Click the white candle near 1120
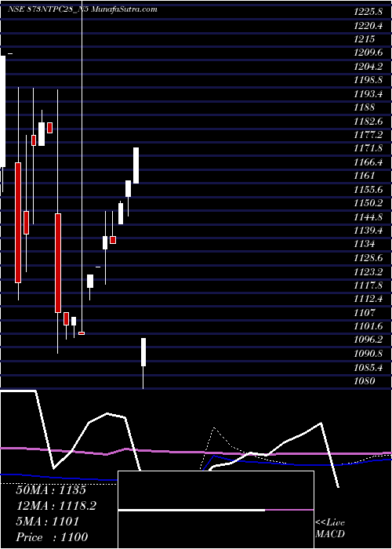This screenshot has height=549, width=392. (90, 281)
